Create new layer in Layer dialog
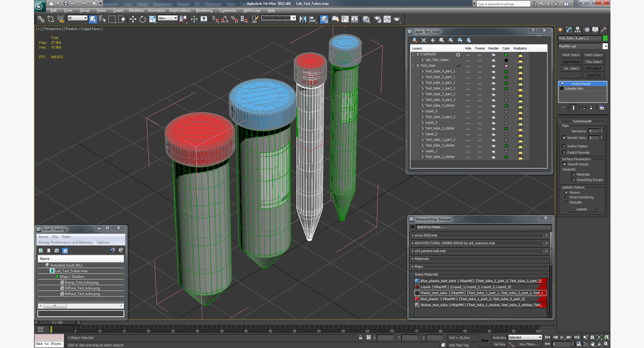 click(x=415, y=40)
